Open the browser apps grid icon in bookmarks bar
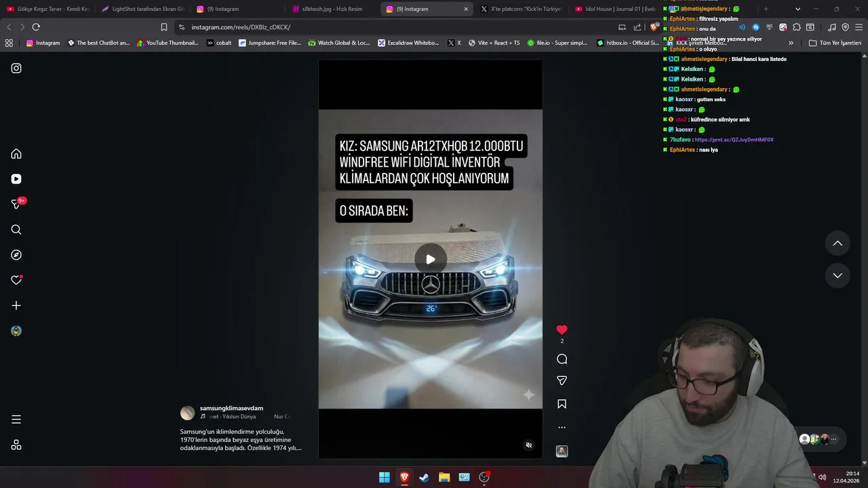868x488 pixels. point(9,43)
